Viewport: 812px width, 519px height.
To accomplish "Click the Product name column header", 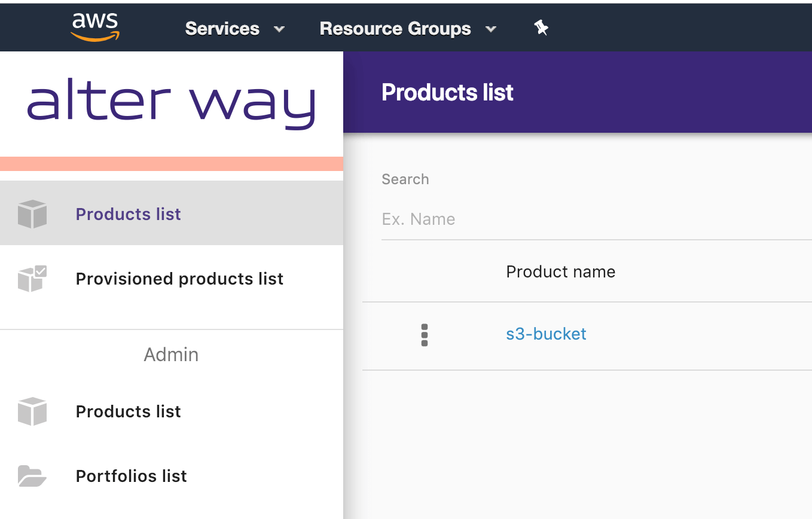I will [x=560, y=271].
